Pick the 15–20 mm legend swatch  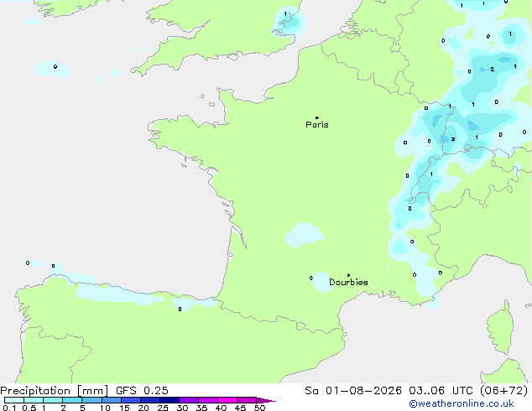coord(131,400)
